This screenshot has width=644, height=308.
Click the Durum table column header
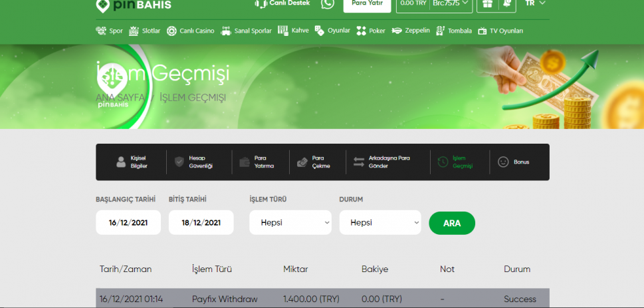tap(516, 269)
